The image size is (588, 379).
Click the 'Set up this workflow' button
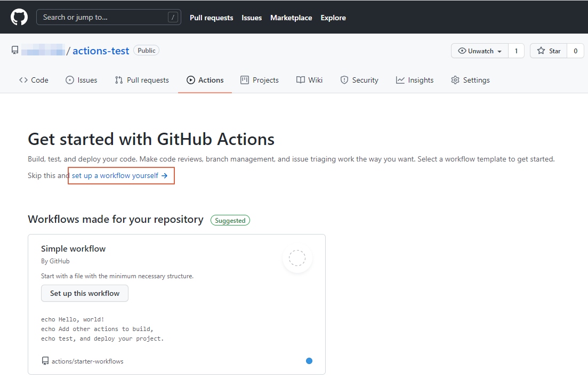85,293
